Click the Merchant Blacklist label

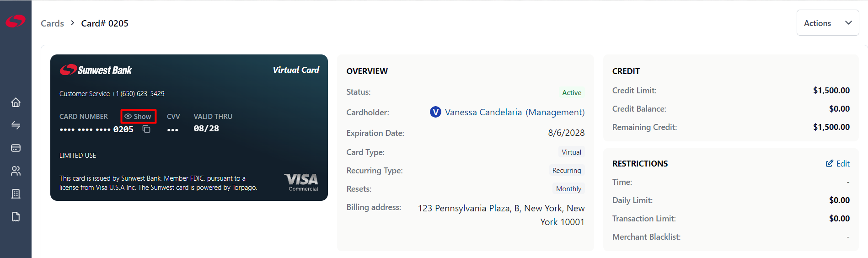(x=646, y=237)
